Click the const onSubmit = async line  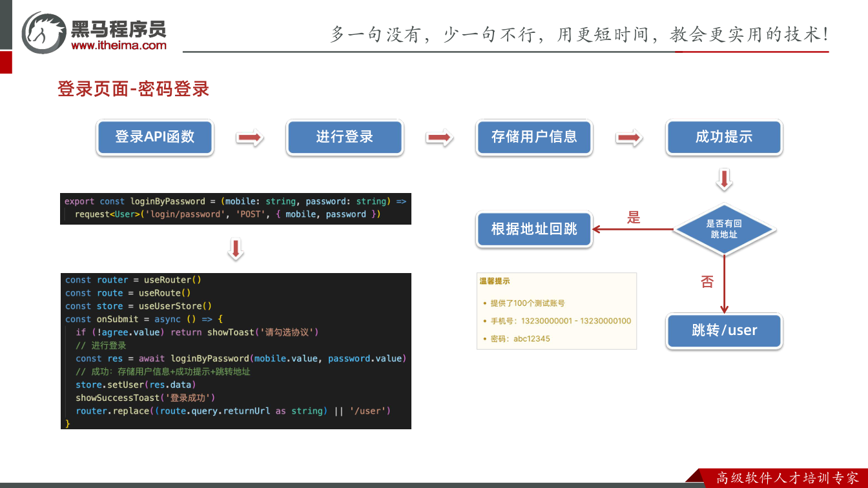[x=143, y=320]
